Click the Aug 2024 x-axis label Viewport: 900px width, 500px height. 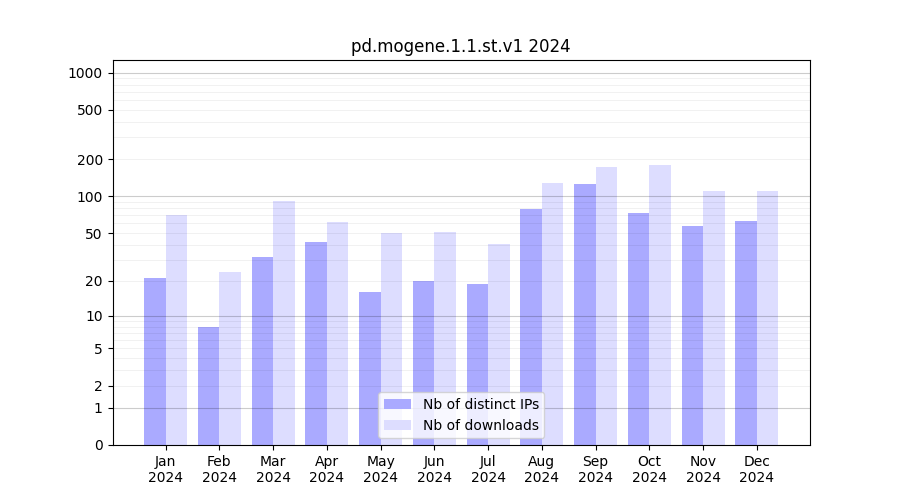(x=542, y=469)
